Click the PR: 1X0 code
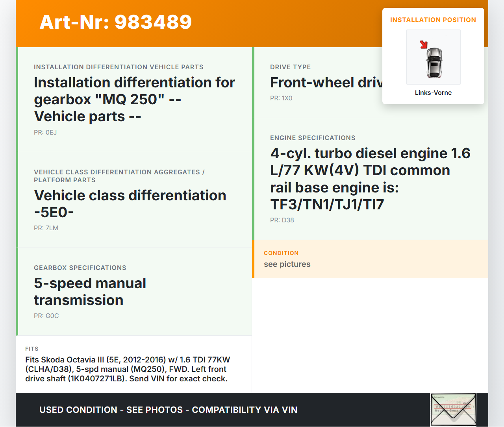This screenshot has height=427, width=504. (x=281, y=98)
